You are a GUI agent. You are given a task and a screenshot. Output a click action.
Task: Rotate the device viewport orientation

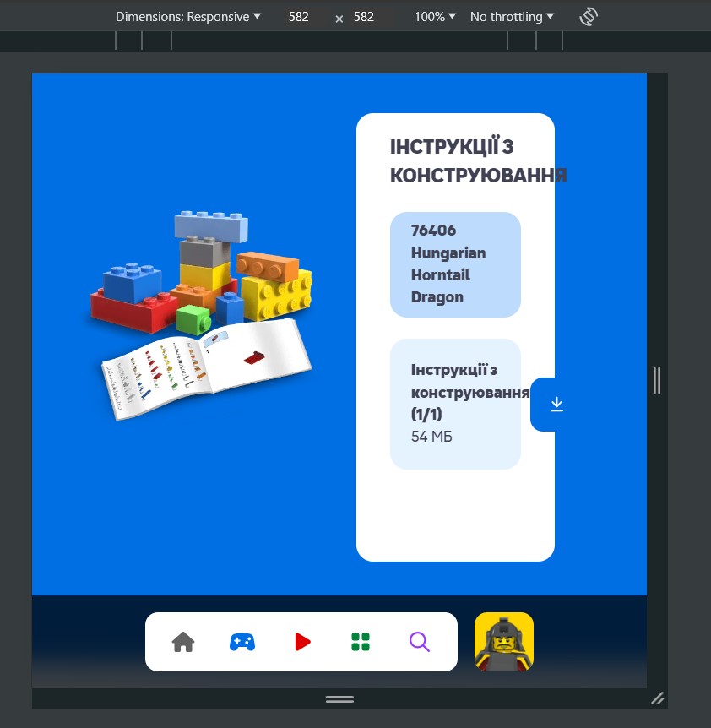click(x=589, y=17)
